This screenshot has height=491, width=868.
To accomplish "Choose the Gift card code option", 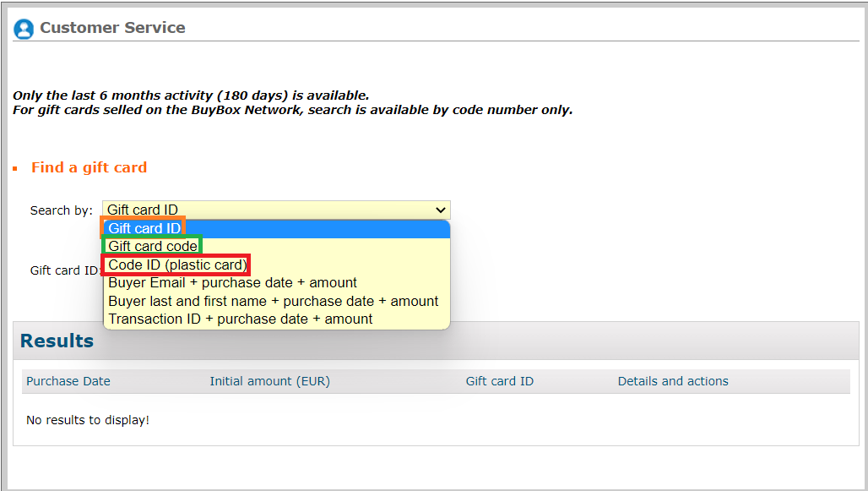I will [x=153, y=247].
